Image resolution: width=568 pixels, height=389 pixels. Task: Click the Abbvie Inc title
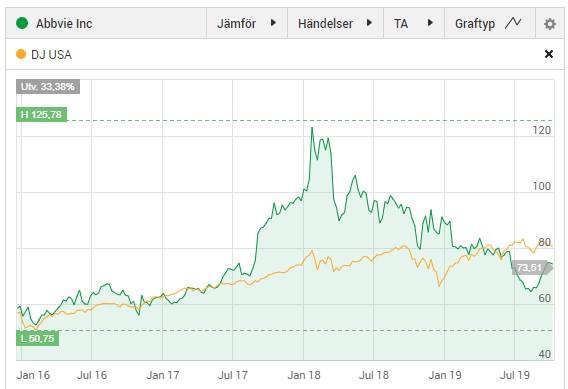click(64, 24)
